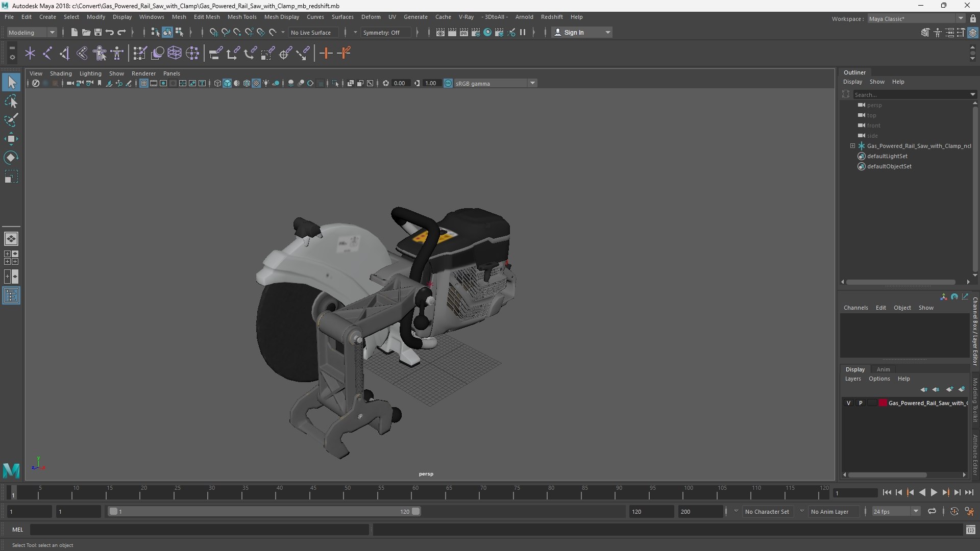Screen dimensions: 980x551
Task: Click the red layer color swatch
Action: point(883,403)
